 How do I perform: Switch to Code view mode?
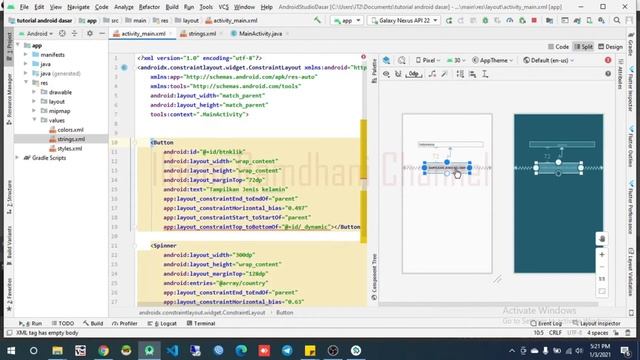point(558,47)
